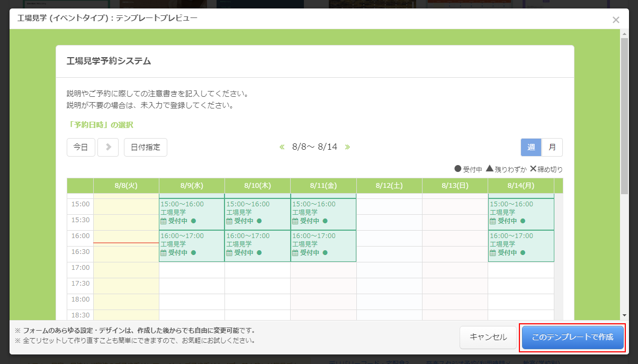Click previous week double-chevron arrow
The image size is (638, 364).
[282, 147]
